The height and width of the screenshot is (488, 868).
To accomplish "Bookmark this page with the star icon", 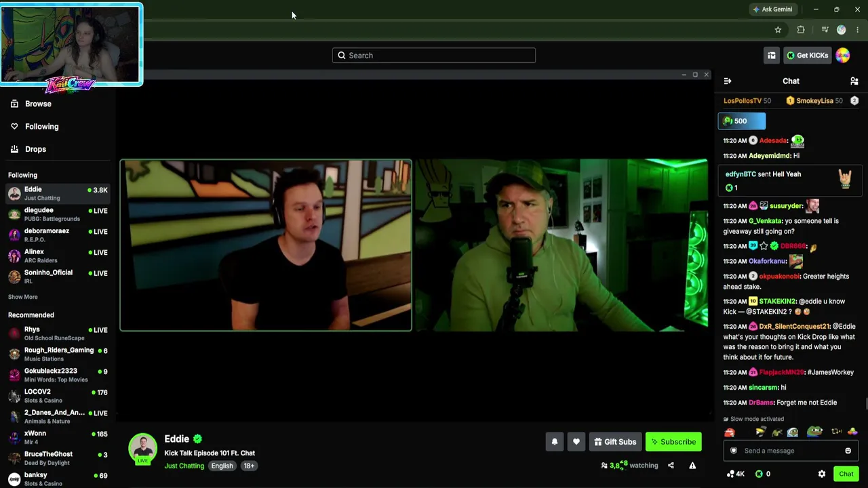I will tap(778, 30).
